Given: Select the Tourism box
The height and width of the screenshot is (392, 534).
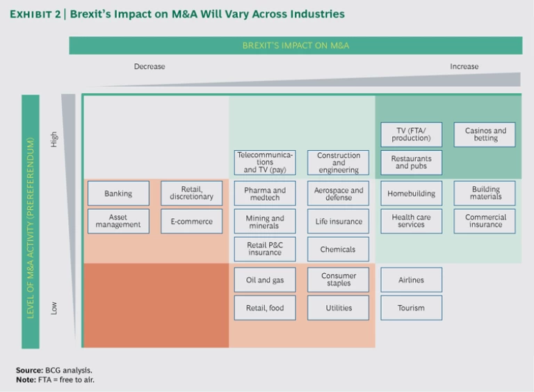Looking at the screenshot, I should 411,308.
